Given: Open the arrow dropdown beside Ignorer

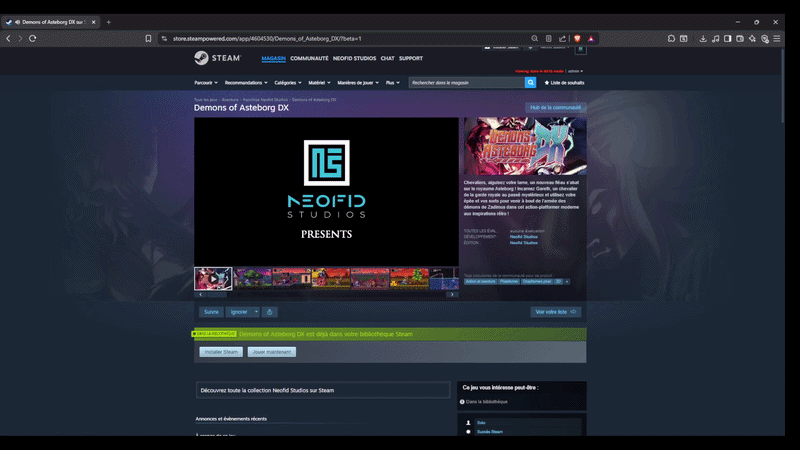Looking at the screenshot, I should (x=256, y=312).
